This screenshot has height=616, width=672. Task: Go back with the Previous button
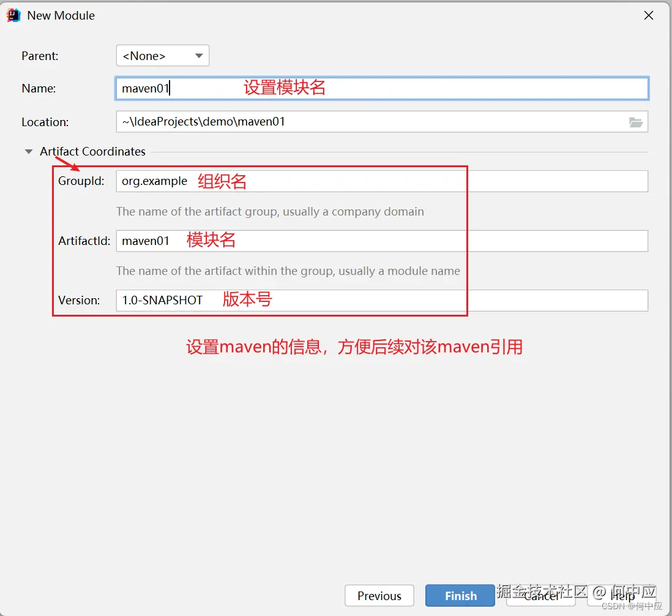pyautogui.click(x=379, y=596)
